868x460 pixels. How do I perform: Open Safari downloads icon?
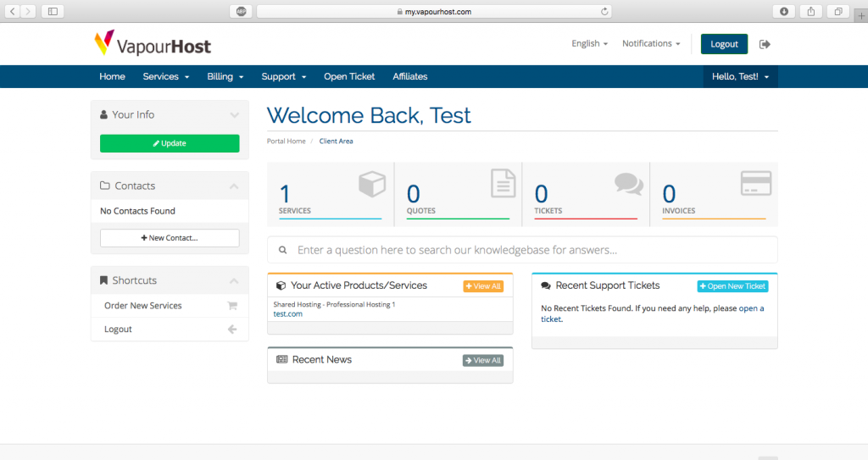click(784, 11)
